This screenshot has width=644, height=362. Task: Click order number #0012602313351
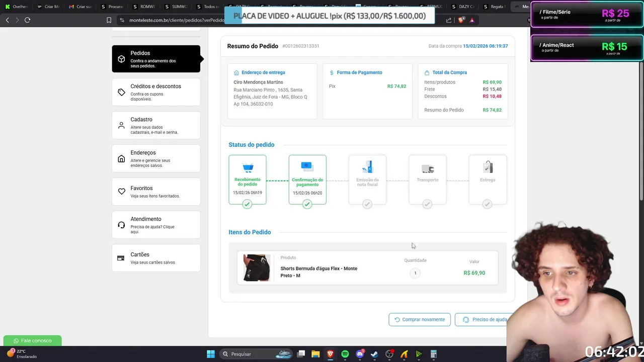(x=301, y=46)
